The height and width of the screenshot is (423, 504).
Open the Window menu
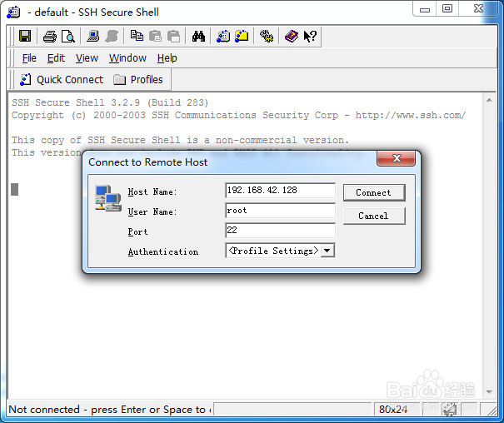pos(127,58)
